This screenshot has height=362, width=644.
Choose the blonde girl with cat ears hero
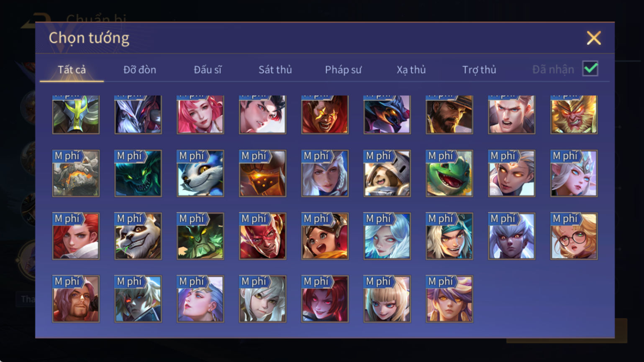(387, 299)
